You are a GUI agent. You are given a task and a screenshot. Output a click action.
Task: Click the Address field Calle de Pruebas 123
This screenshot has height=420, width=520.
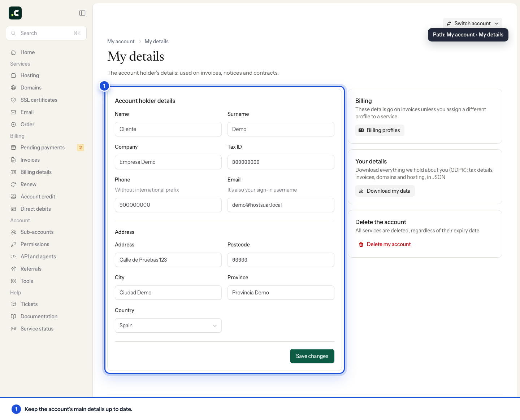[168, 260]
